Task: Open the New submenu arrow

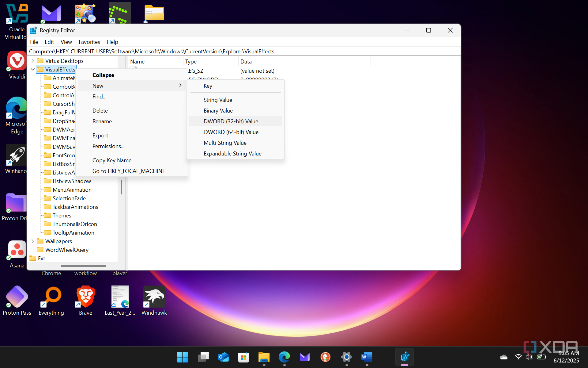Action: pos(180,86)
